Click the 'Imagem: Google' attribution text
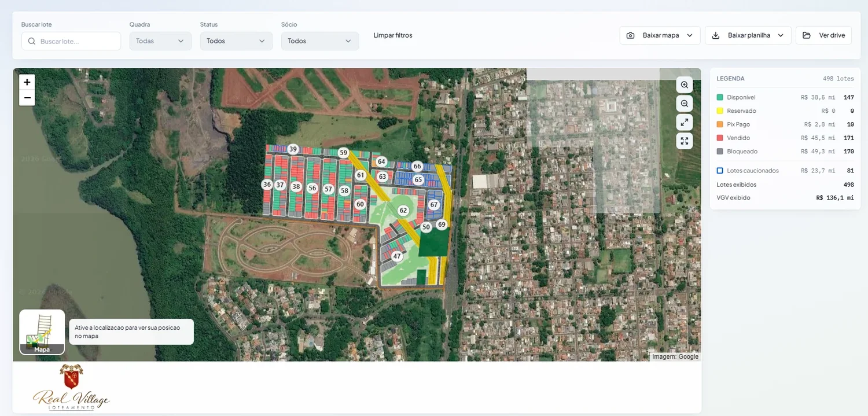This screenshot has height=416, width=868. point(675,356)
